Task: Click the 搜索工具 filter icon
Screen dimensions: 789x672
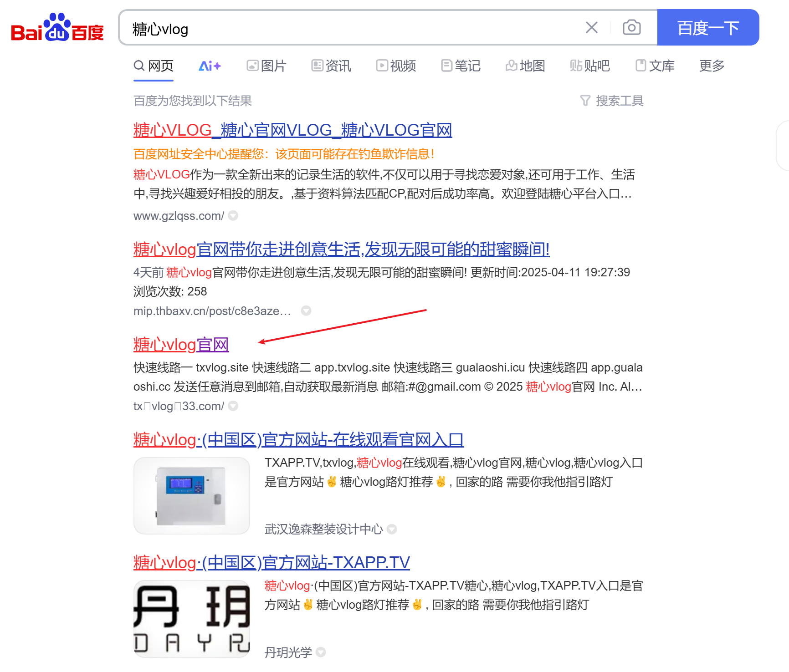Action: click(x=585, y=101)
